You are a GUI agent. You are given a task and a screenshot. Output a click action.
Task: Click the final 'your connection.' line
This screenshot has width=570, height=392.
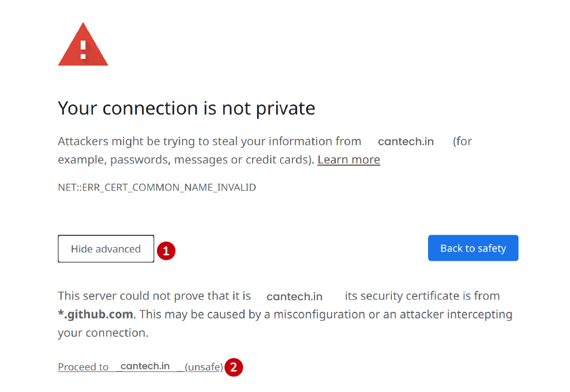point(103,333)
